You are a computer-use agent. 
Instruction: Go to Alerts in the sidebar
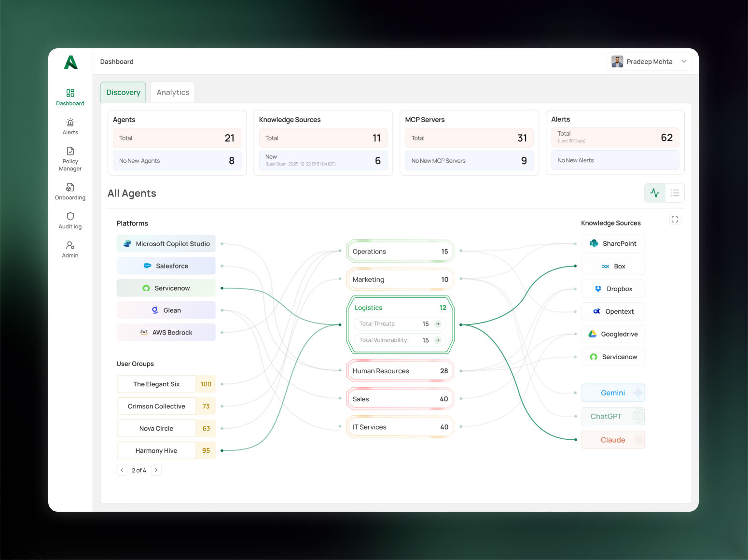[x=70, y=126]
